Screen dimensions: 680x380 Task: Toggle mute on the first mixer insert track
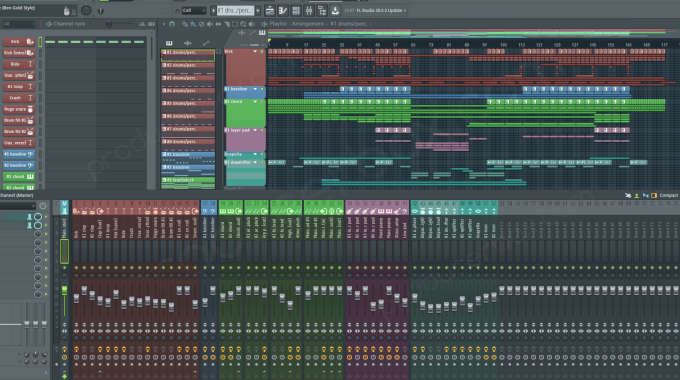(x=76, y=268)
